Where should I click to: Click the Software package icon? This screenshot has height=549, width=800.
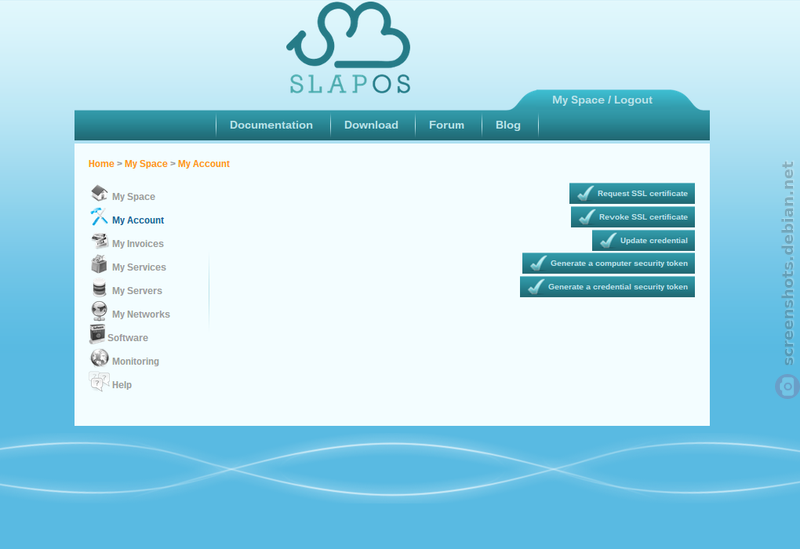coord(97,334)
